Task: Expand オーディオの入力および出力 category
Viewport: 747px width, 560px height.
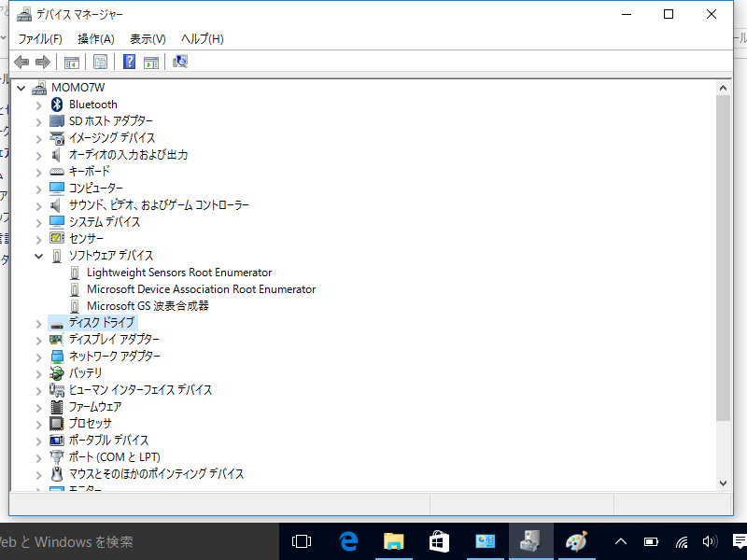Action: (x=38, y=156)
